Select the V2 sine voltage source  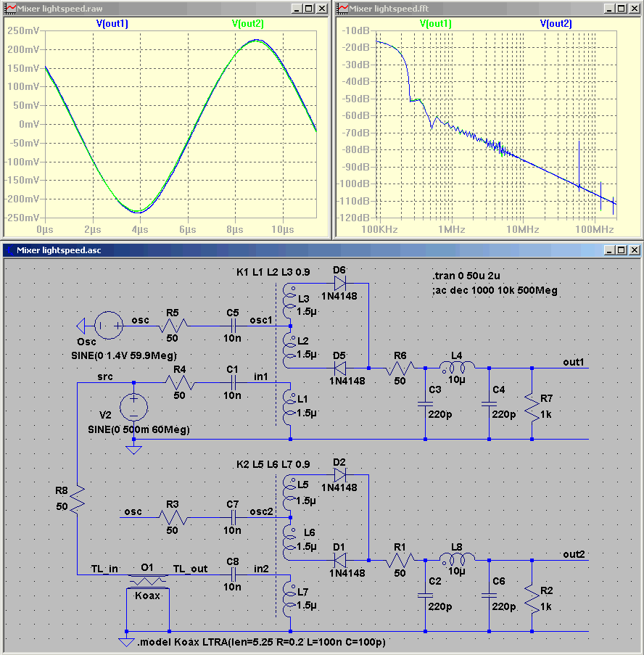[133, 407]
